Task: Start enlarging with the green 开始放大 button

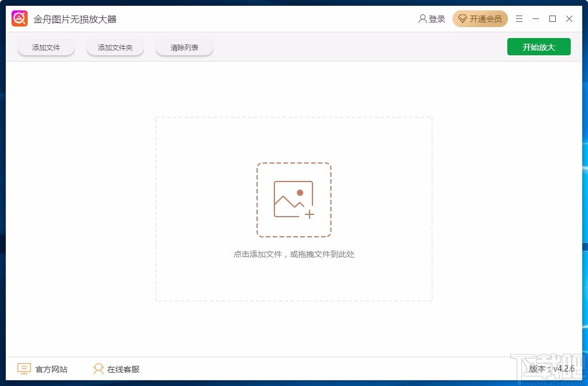Action: click(x=538, y=47)
